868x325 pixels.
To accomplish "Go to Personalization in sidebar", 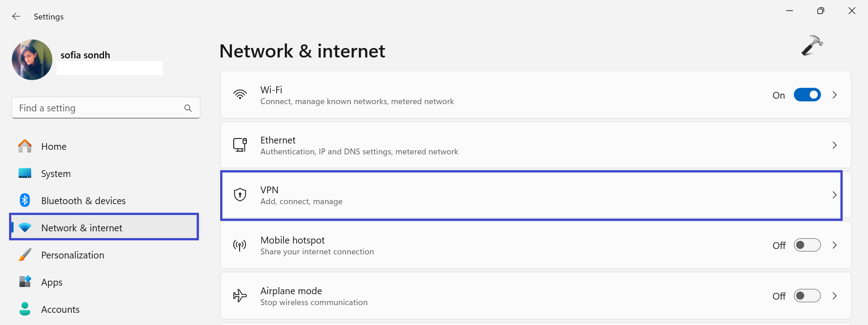I will [72, 255].
